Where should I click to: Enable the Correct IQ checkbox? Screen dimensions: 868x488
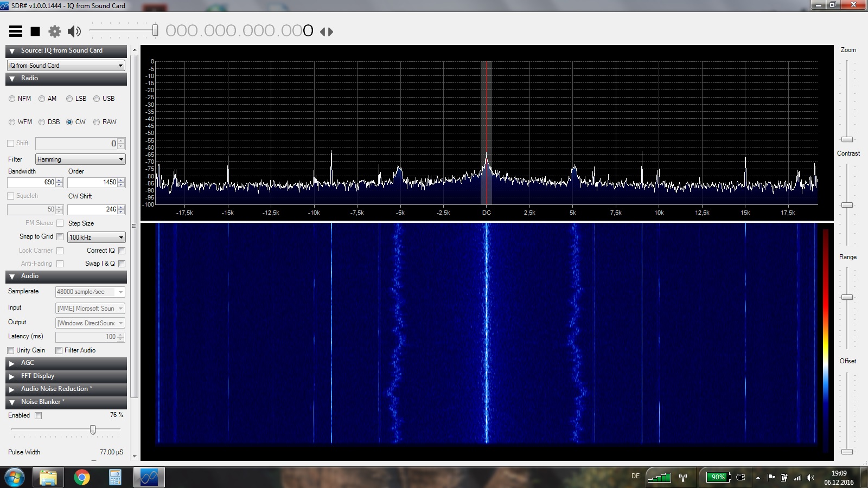coord(122,251)
